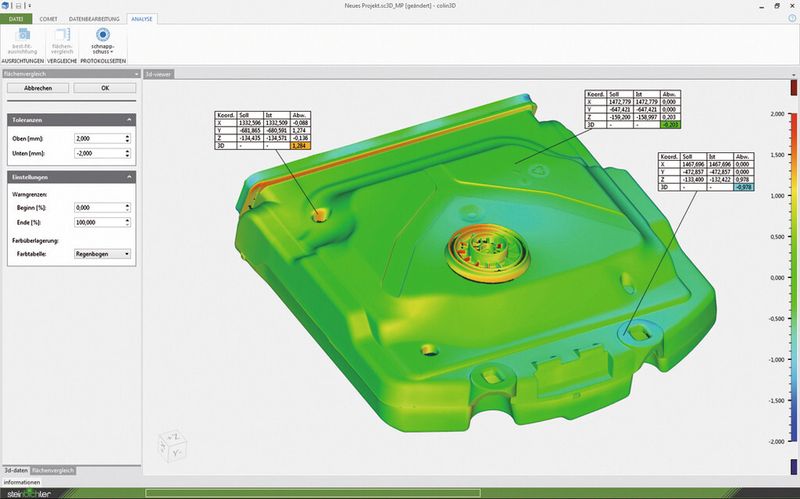This screenshot has height=499, width=800.
Task: Select the Analyse ribbon tab
Action: click(x=142, y=19)
